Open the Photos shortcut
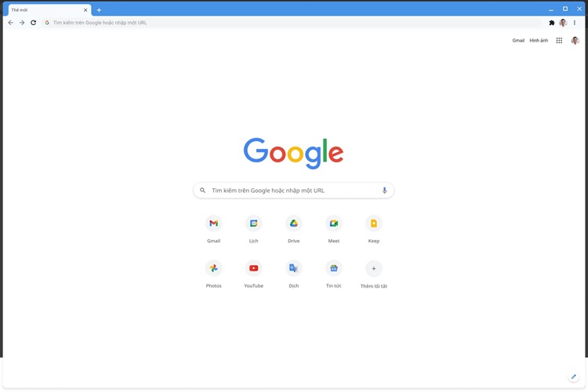 point(214,274)
